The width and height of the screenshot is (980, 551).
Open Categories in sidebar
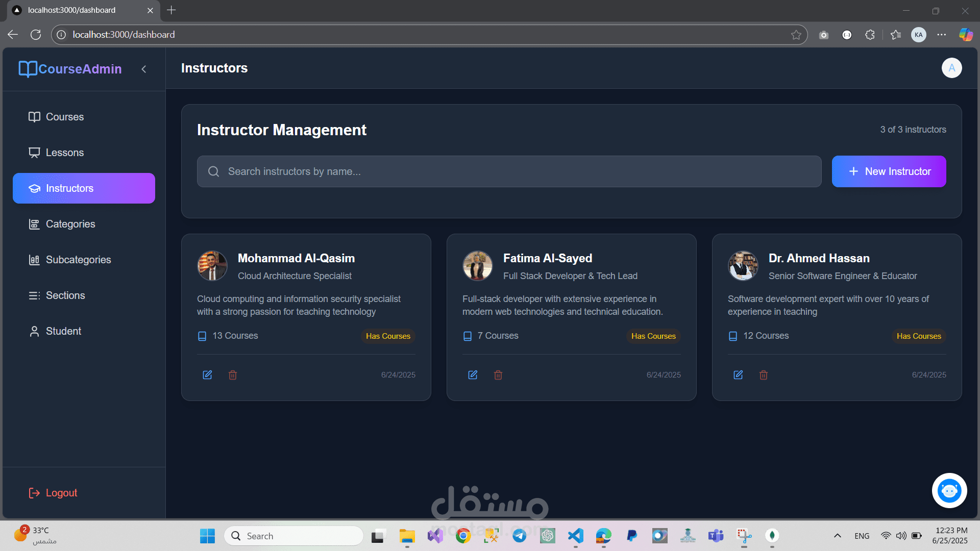[70, 224]
